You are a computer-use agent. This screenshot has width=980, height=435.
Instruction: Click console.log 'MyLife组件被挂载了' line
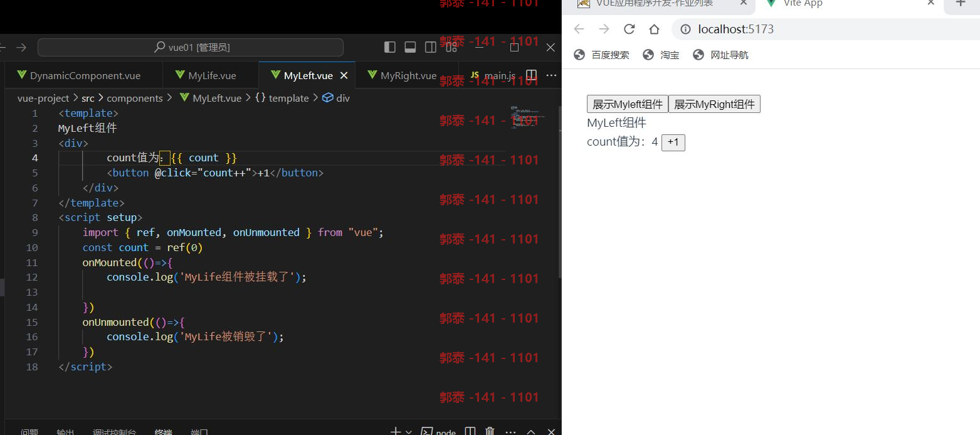pos(206,277)
